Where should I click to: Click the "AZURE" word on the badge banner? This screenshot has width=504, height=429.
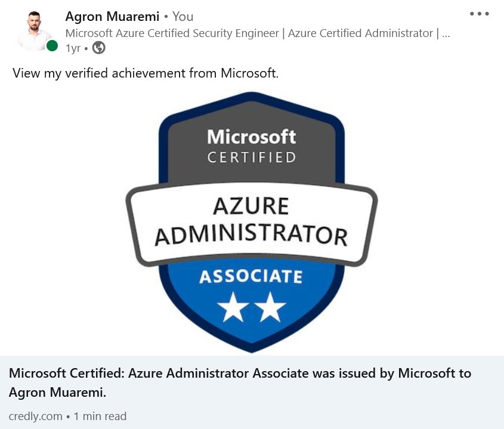coord(251,206)
